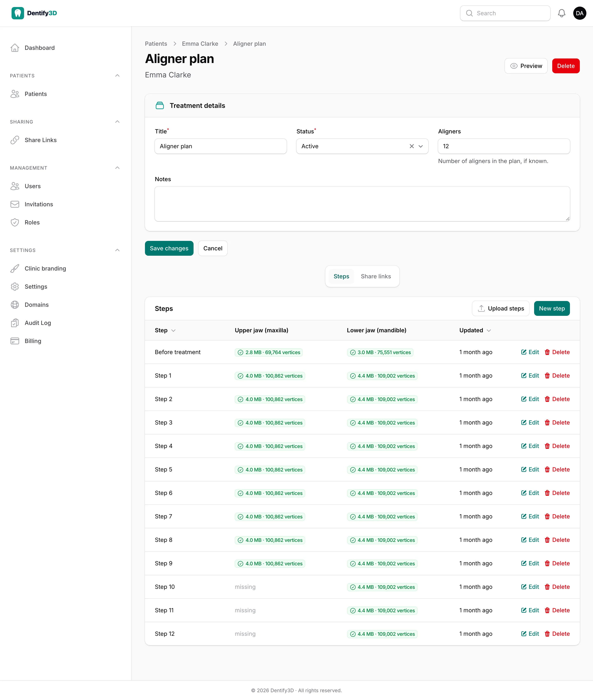Click the Audit Log clipboard icon
The width and height of the screenshot is (593, 700).
(15, 323)
